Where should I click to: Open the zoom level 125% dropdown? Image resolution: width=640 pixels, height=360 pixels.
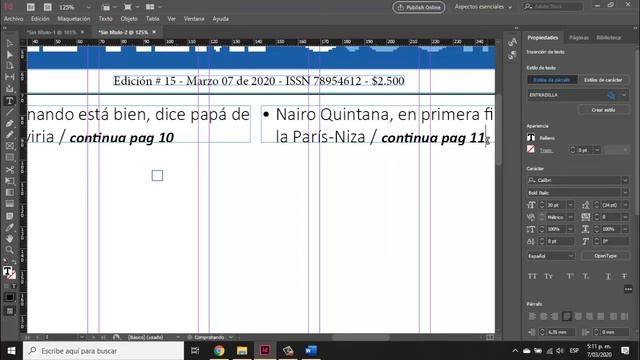89,7
